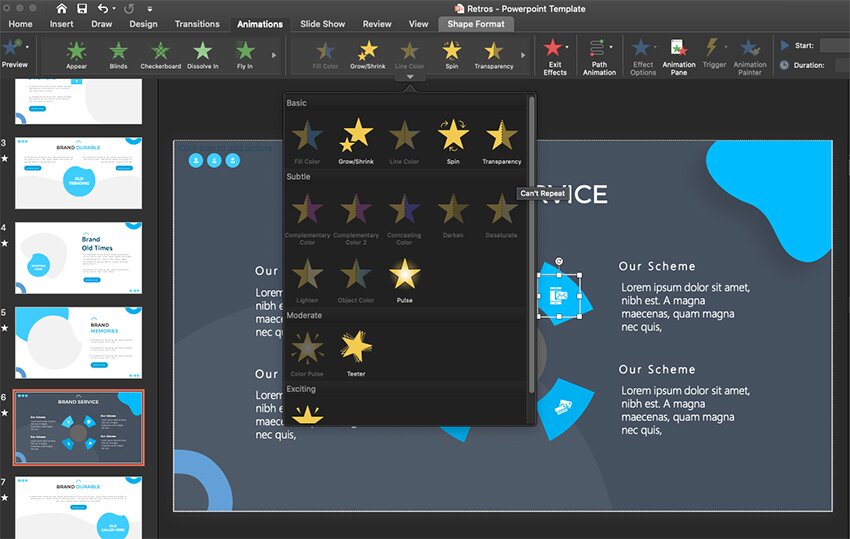Open the Exit Effects dropdown

[554, 55]
